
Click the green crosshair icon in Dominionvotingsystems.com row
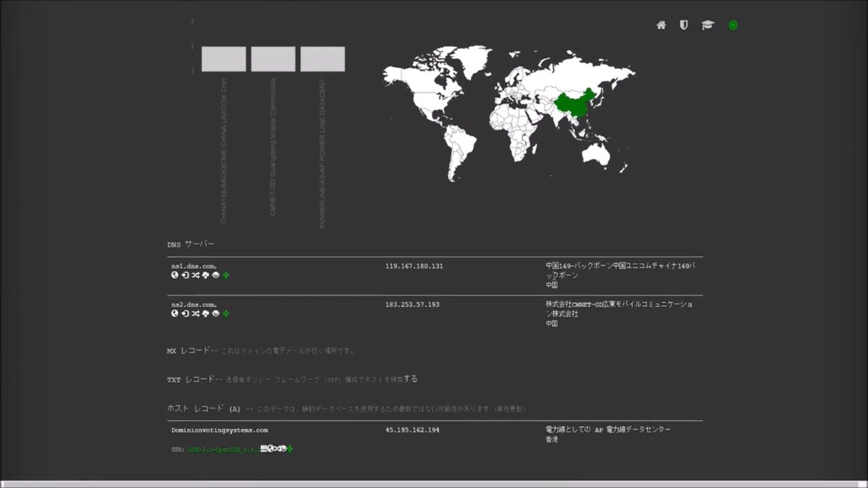coord(290,449)
